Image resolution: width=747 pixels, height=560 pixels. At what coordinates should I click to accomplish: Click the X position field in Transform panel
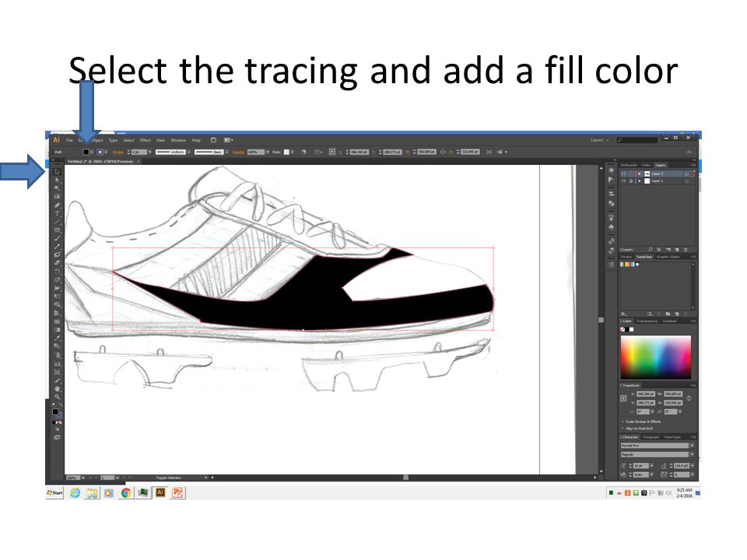click(646, 394)
